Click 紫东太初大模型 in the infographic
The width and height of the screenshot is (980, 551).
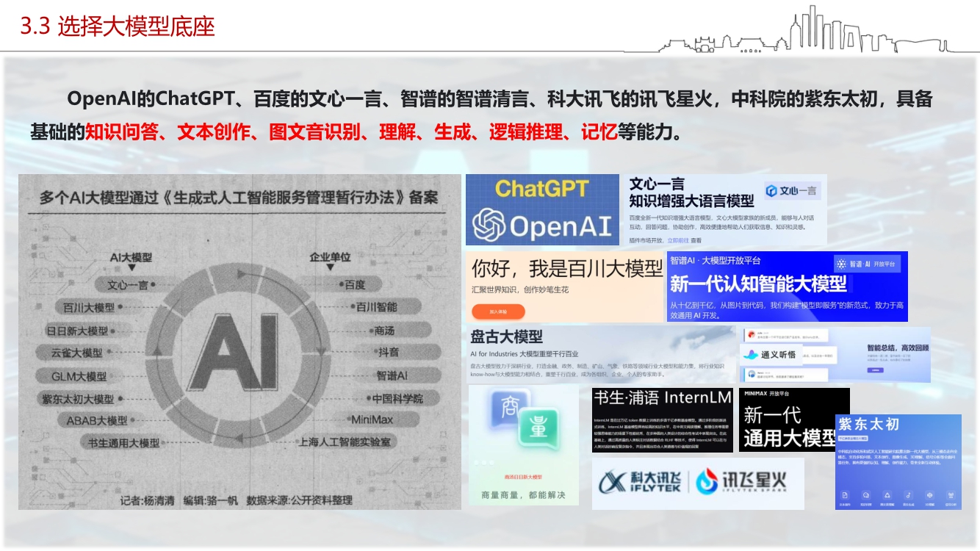[77, 399]
